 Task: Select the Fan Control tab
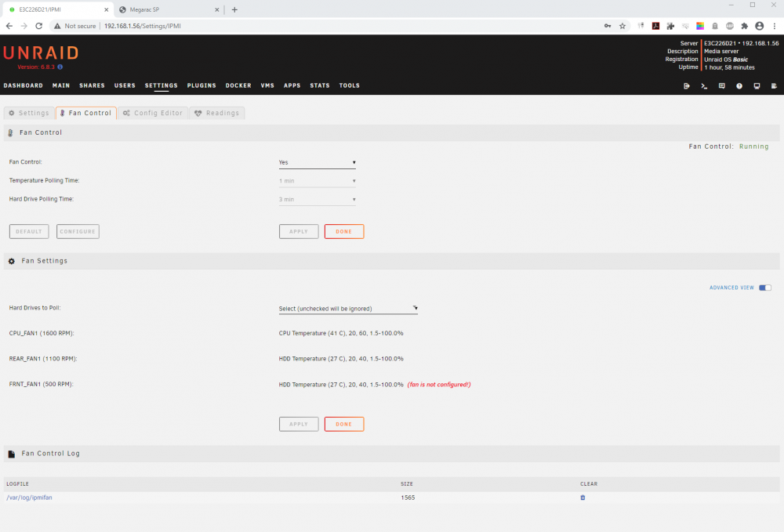tap(86, 113)
